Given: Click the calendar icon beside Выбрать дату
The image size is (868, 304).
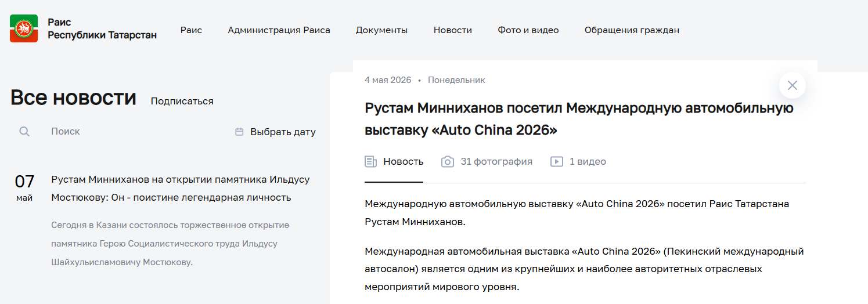Looking at the screenshot, I should click(x=239, y=132).
